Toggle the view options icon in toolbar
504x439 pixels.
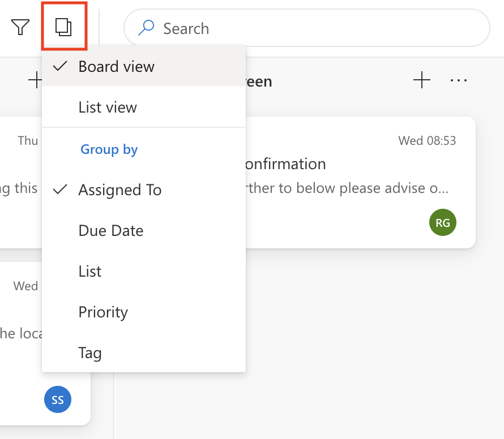[x=63, y=27]
